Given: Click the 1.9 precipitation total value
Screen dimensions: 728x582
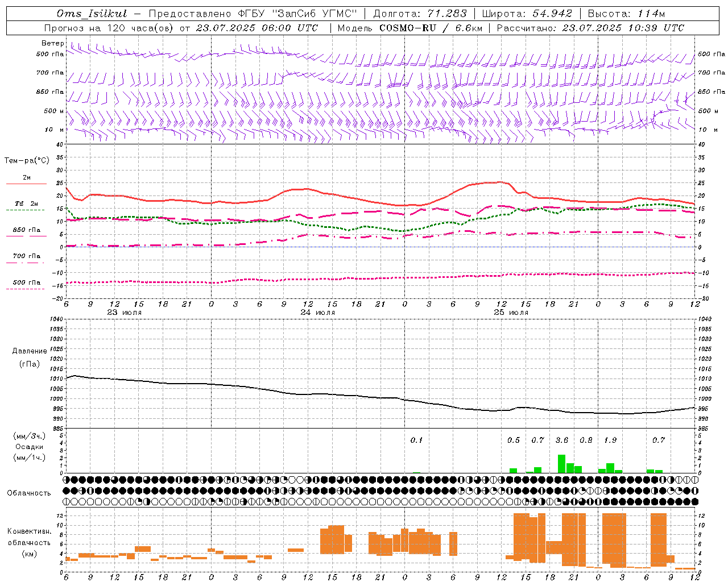Looking at the screenshot, I should click(610, 440).
